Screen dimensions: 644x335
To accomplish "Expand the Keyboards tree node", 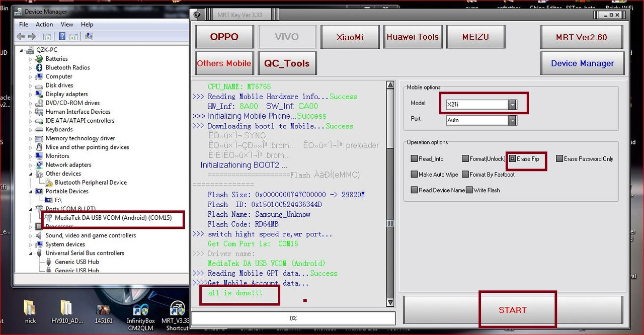I will (x=31, y=130).
